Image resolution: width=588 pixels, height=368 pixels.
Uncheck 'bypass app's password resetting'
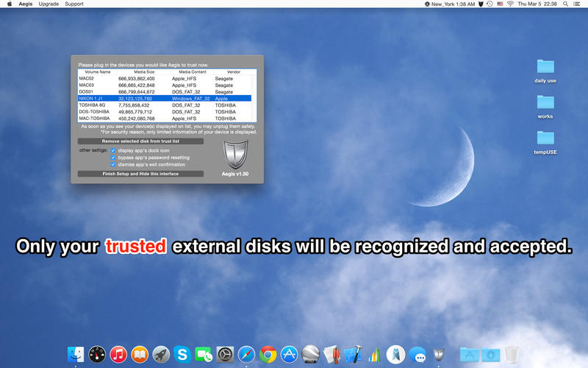112,157
